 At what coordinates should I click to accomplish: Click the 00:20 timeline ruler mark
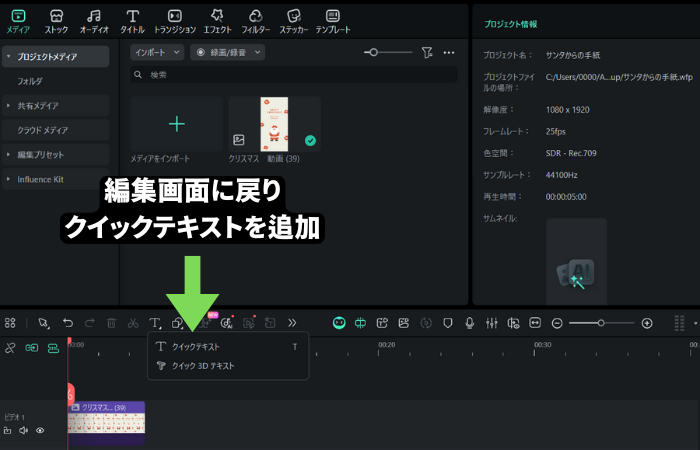387,345
